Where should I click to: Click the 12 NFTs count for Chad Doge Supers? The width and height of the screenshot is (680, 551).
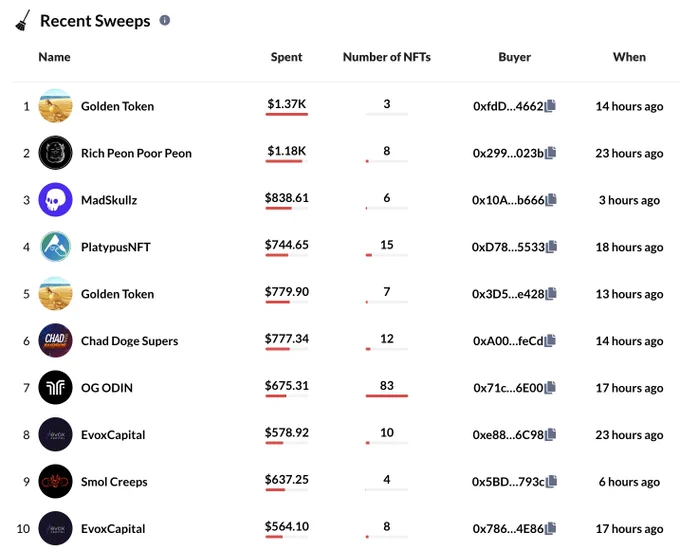pyautogui.click(x=387, y=339)
